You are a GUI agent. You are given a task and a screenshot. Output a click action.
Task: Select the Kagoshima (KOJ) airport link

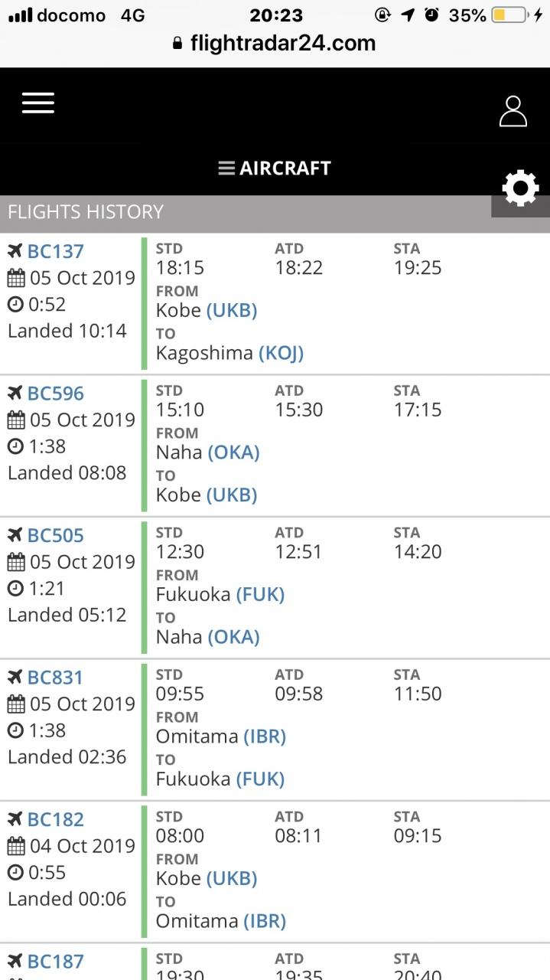[229, 353]
